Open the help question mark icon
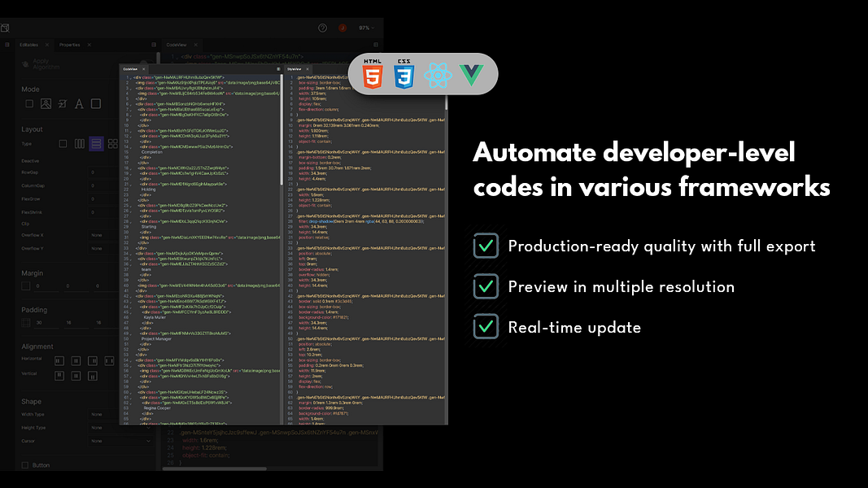Screen dimensions: 868x488 (x=323, y=27)
